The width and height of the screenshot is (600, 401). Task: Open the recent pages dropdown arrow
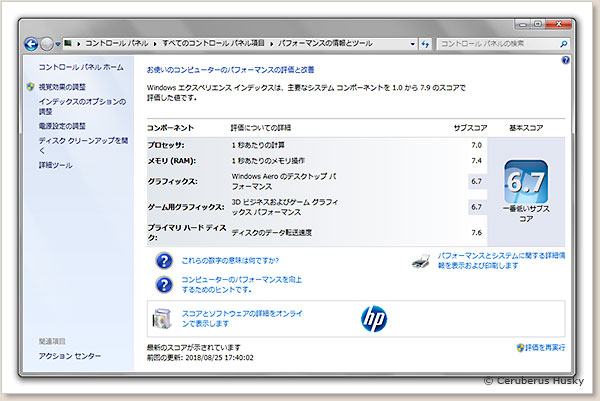tap(58, 44)
